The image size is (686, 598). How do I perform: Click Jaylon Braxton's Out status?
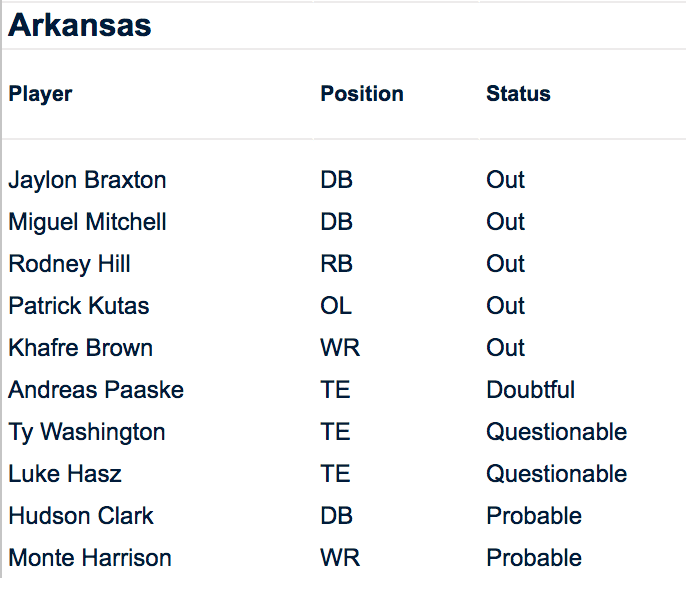(505, 180)
